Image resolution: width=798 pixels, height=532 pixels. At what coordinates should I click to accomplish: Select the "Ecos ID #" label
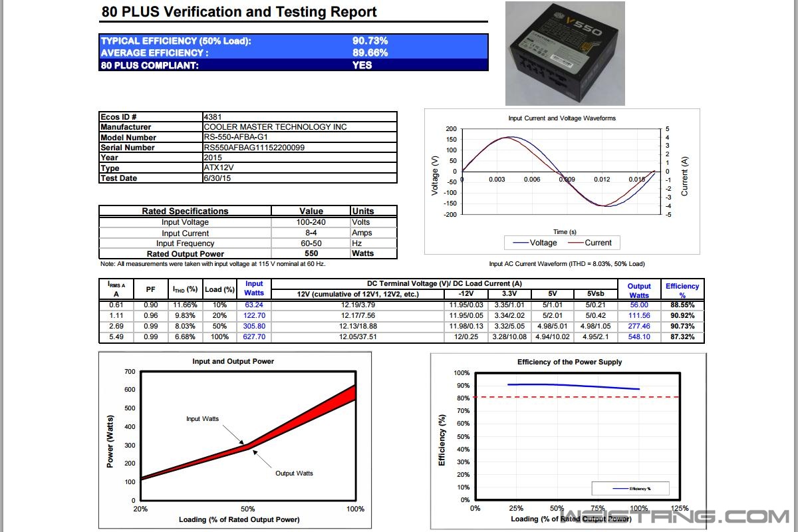point(118,116)
